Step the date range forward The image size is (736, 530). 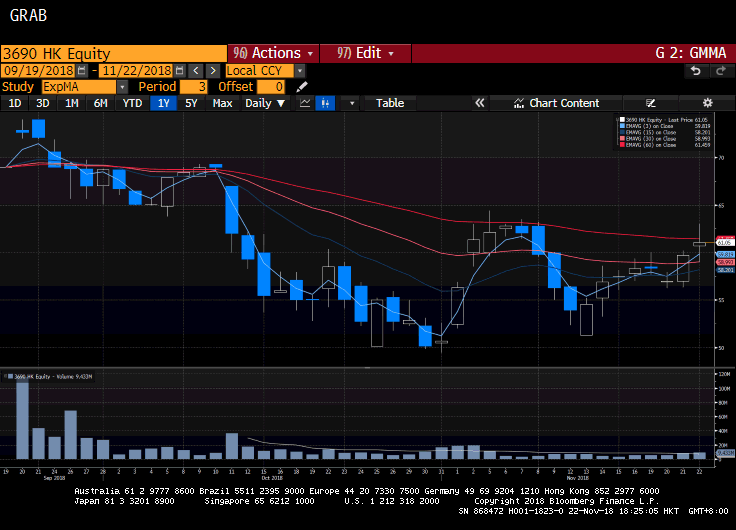[x=213, y=71]
